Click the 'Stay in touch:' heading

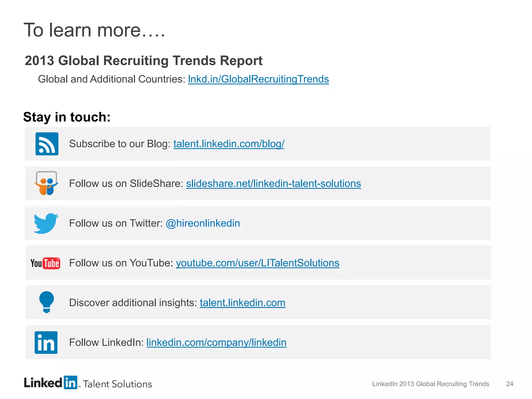click(x=67, y=117)
